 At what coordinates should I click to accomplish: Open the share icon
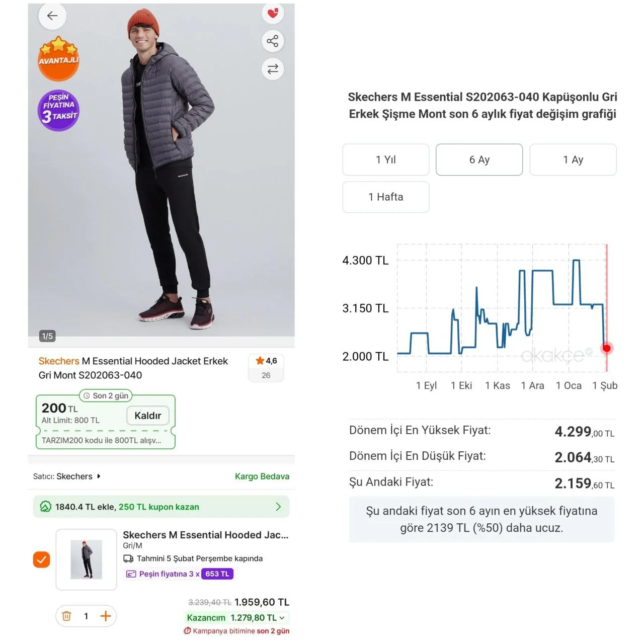click(x=273, y=41)
